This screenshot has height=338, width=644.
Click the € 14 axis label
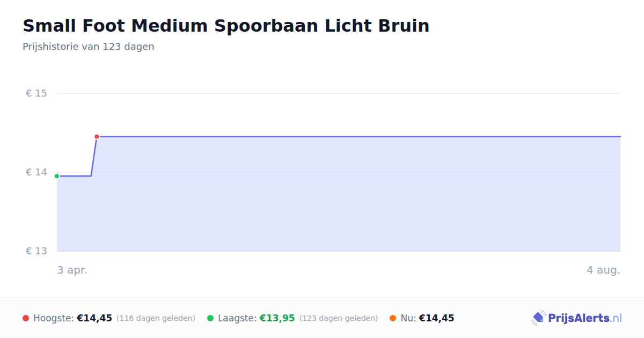click(x=36, y=172)
